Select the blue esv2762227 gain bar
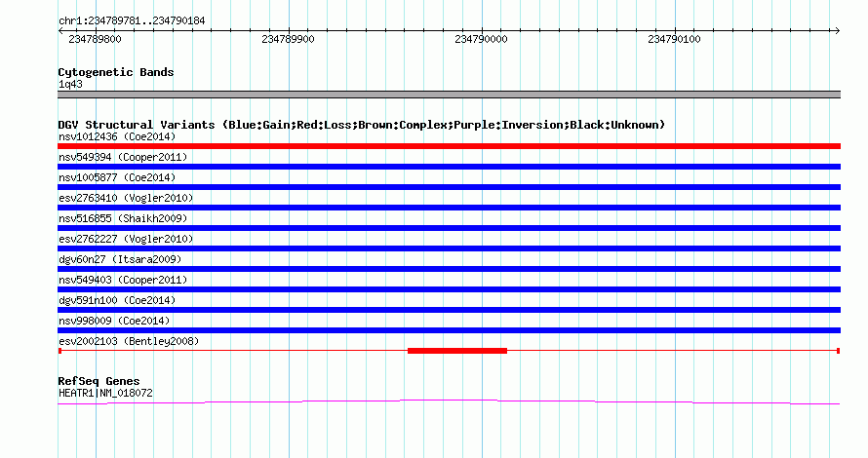868x458 pixels. 449,248
